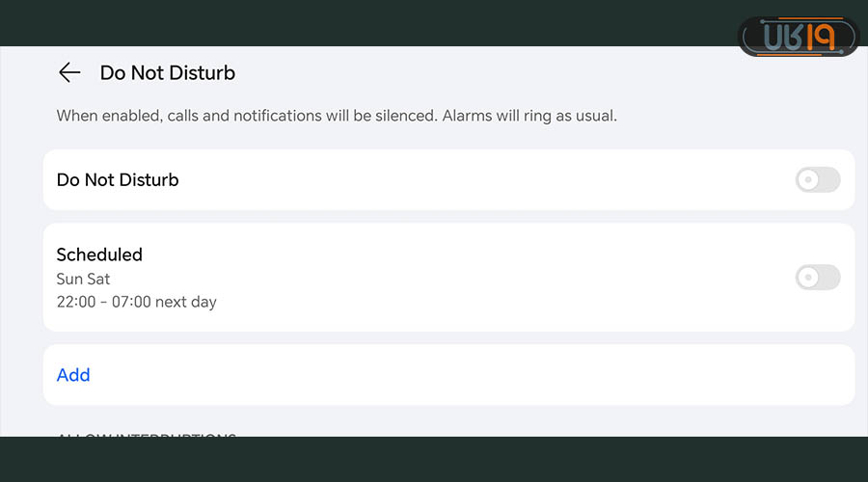The width and height of the screenshot is (868, 482).
Task: Click the Do Not Disturb row label
Action: tap(118, 179)
